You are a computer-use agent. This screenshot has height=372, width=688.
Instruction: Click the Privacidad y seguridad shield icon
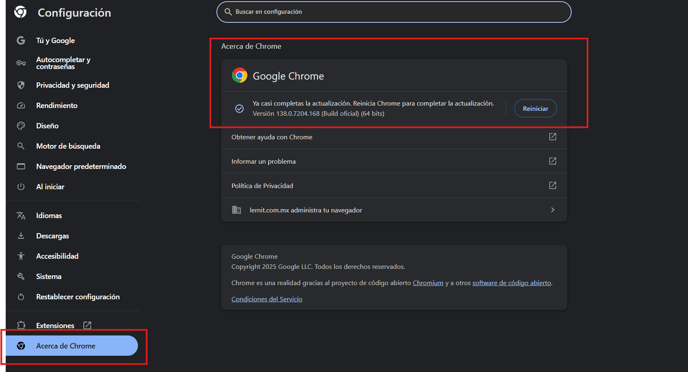21,85
